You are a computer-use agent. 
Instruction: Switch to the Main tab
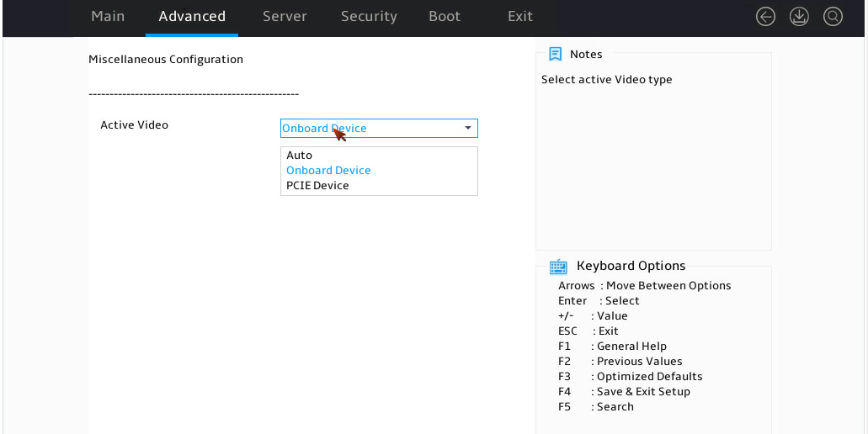(108, 17)
